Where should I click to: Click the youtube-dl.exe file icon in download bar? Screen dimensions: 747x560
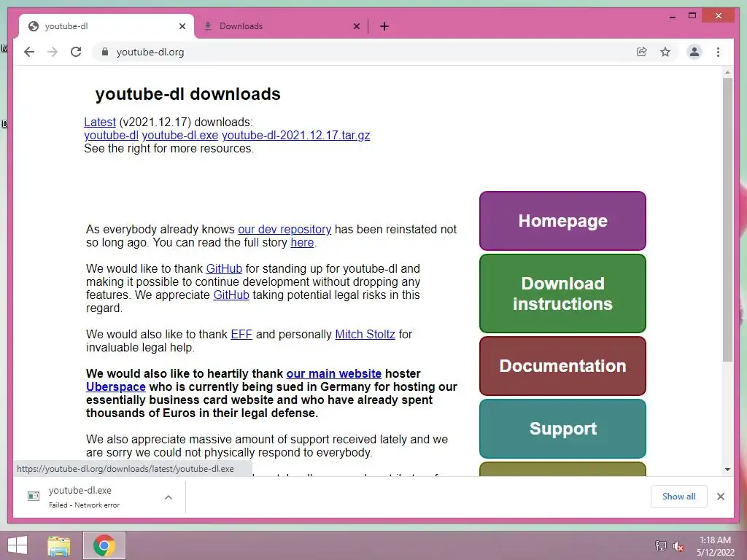pyautogui.click(x=34, y=496)
